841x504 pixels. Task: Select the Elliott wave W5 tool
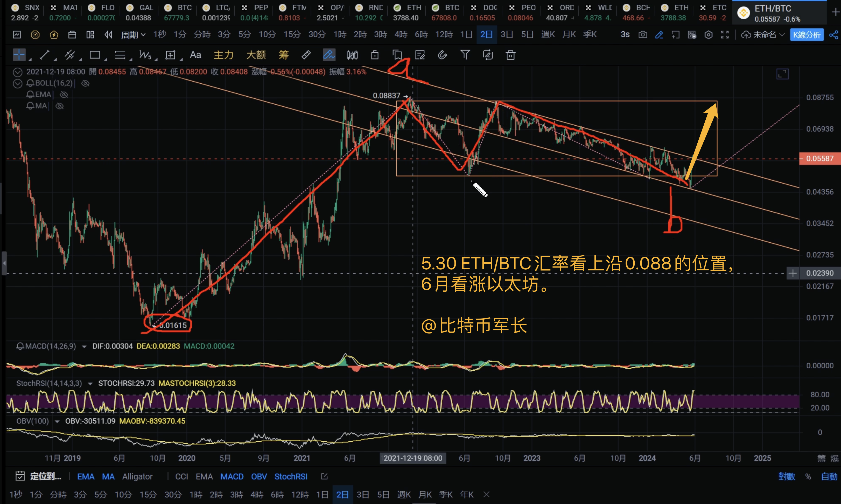pos(145,55)
